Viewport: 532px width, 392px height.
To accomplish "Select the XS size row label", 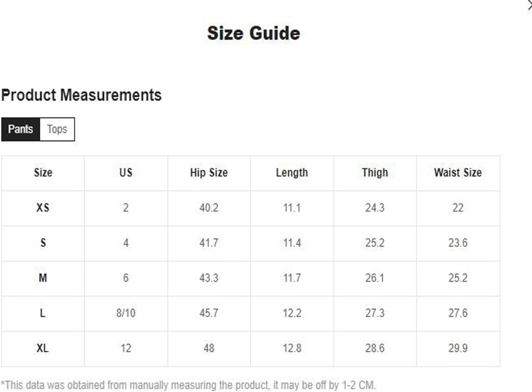I will [43, 208].
